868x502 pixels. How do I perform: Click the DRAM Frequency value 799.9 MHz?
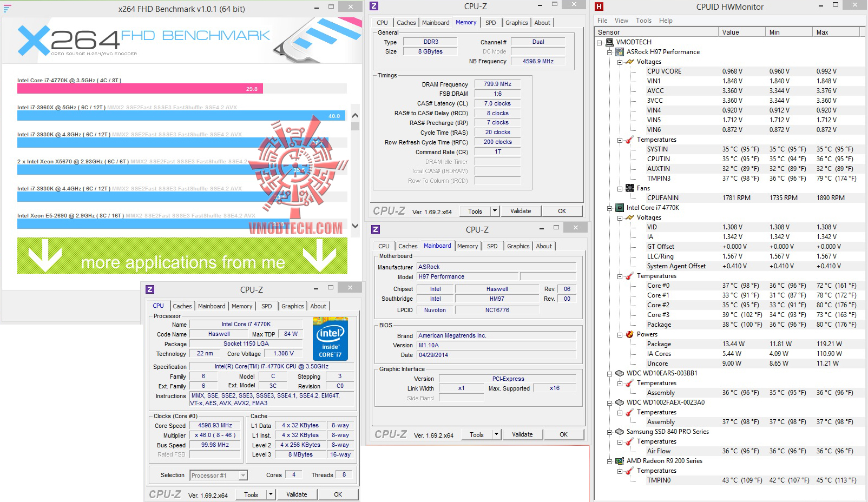click(x=497, y=84)
